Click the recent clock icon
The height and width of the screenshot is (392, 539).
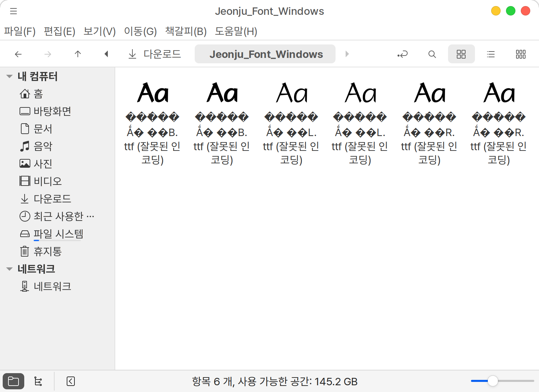point(25,216)
